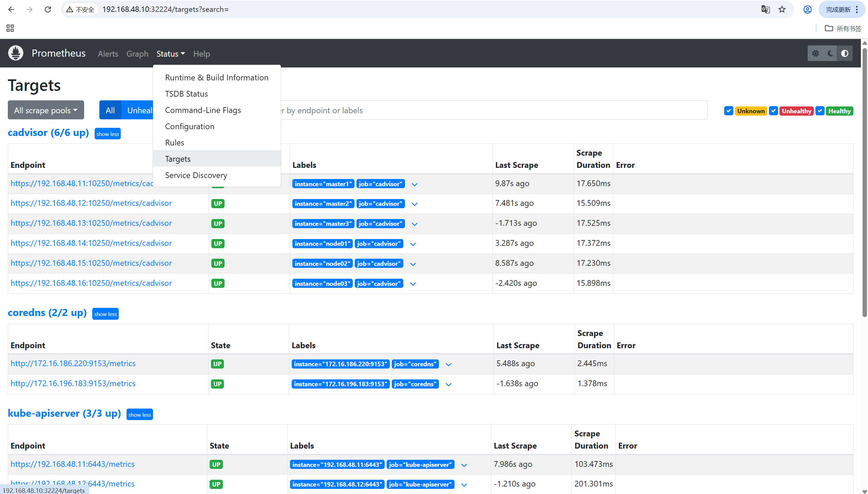
Task: Open Help in the navbar
Action: coord(201,54)
